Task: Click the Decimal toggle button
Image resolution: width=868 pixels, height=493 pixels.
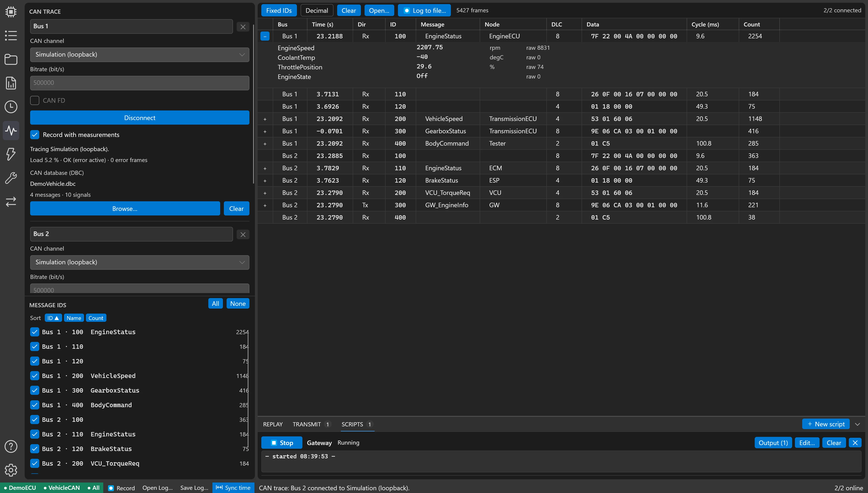Action: coord(317,10)
